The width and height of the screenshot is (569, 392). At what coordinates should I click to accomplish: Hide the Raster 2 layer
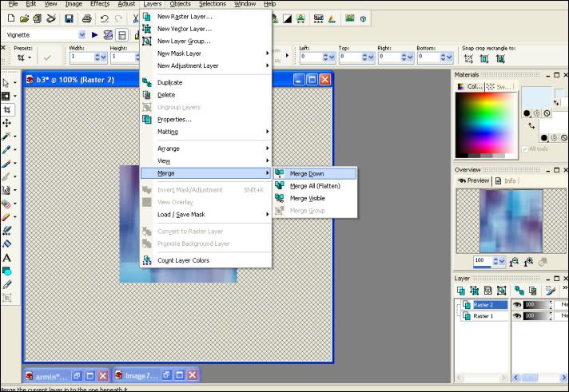517,305
